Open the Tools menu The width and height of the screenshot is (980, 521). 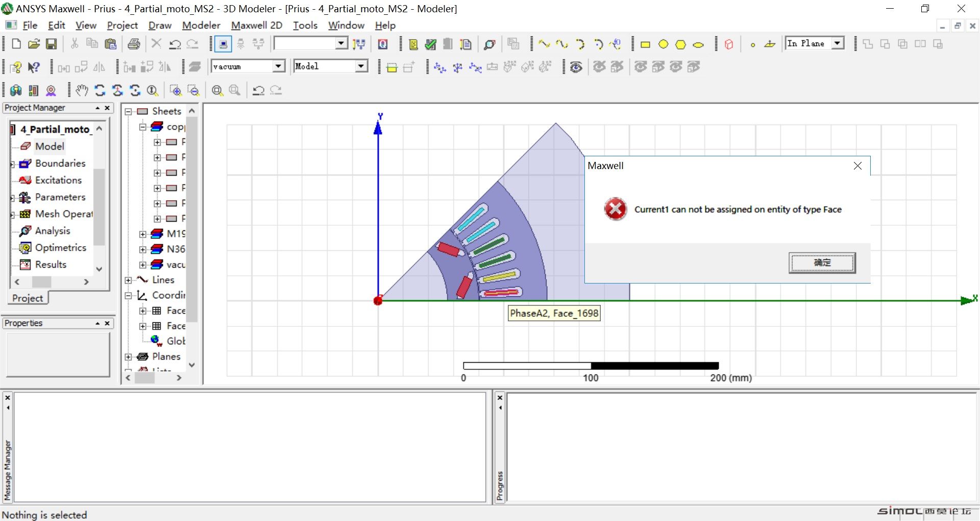[305, 25]
